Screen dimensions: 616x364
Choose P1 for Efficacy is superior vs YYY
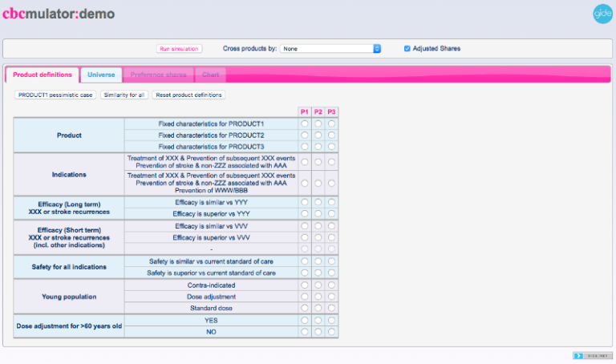point(305,214)
